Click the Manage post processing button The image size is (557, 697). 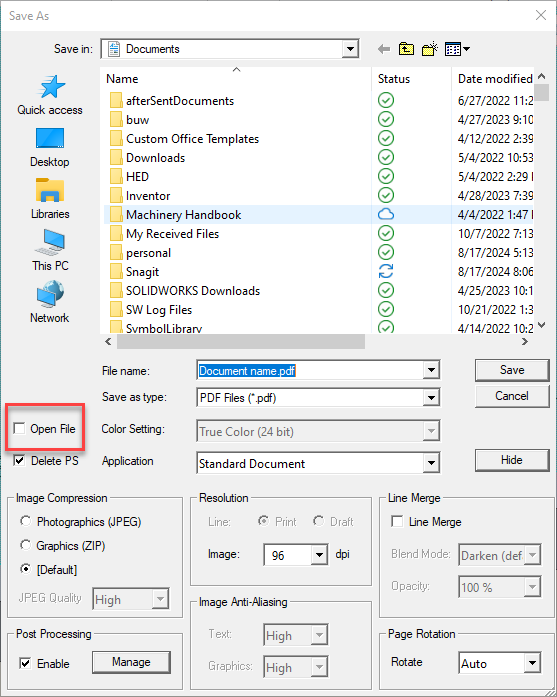tap(131, 662)
